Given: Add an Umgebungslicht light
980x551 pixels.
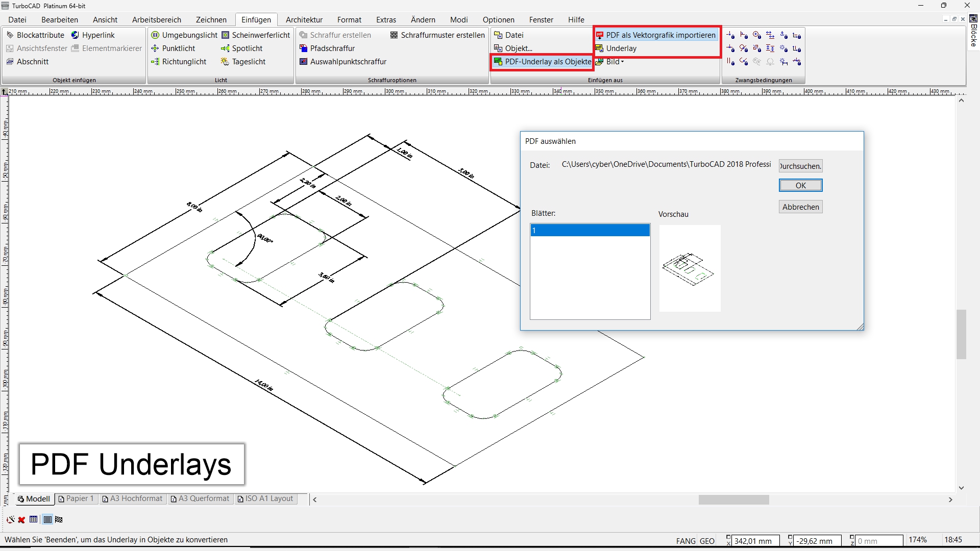Looking at the screenshot, I should 184,35.
